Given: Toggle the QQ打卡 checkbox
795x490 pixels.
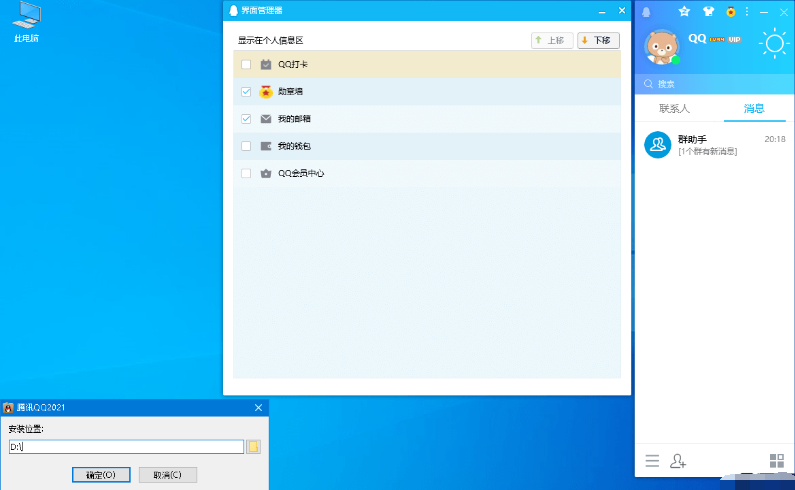Looking at the screenshot, I should point(246,64).
